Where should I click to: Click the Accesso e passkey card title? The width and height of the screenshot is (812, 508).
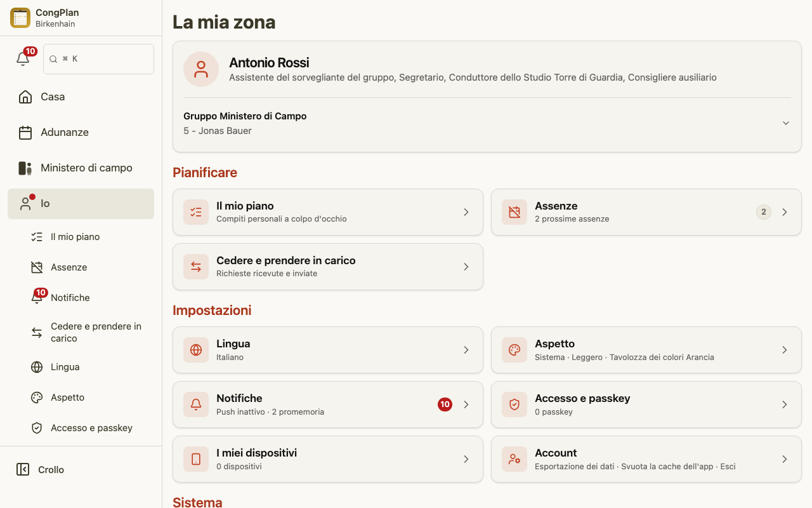[x=582, y=398]
